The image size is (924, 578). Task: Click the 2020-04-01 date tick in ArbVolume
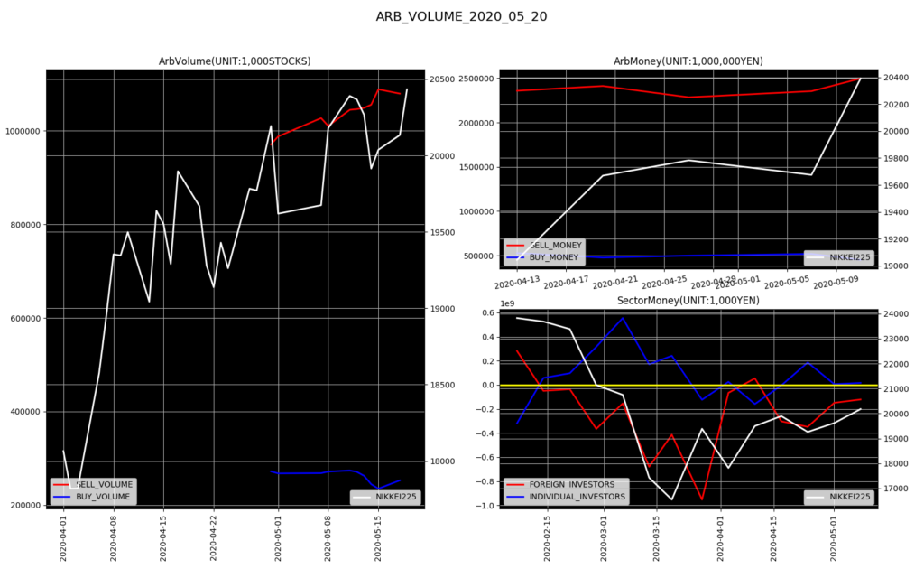[x=63, y=536]
